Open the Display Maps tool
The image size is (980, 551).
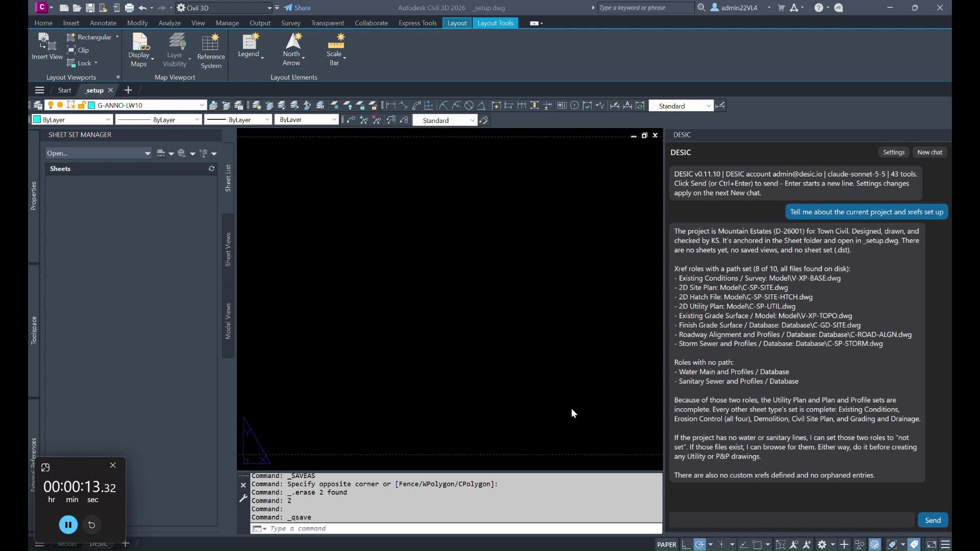[139, 49]
